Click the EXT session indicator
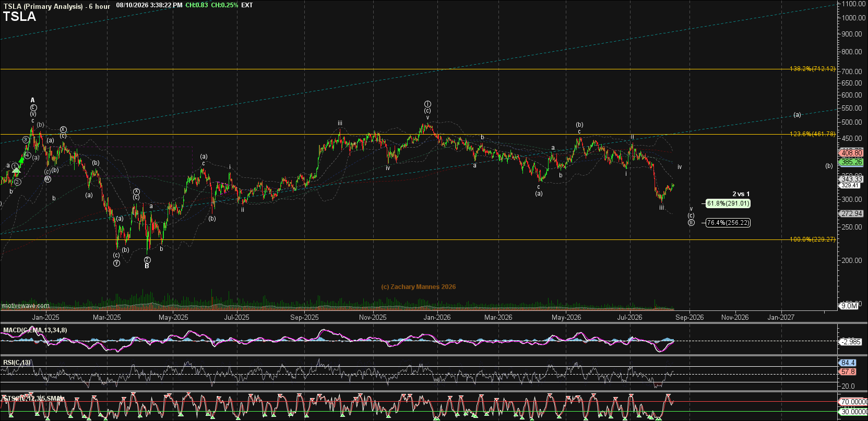This screenshot has height=421, width=868. pyautogui.click(x=247, y=5)
